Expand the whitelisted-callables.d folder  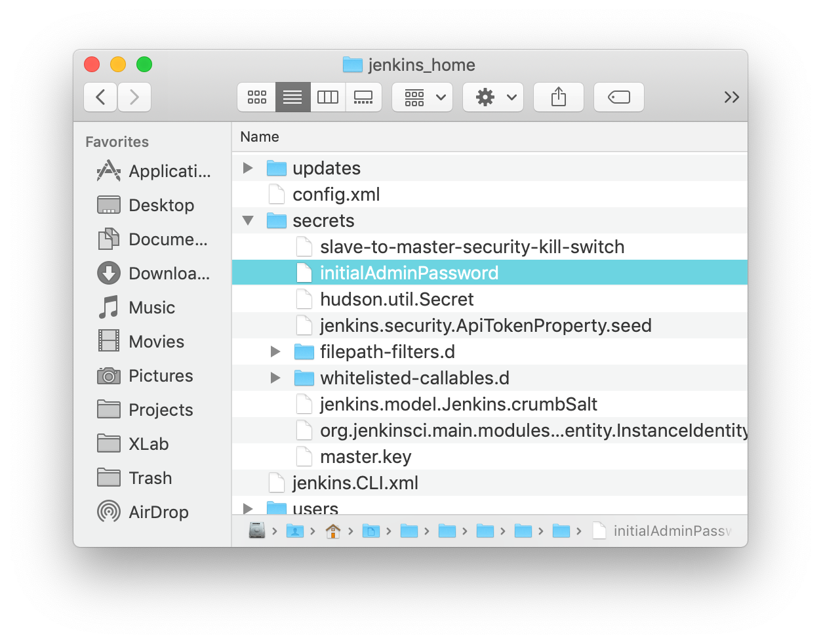tap(275, 378)
